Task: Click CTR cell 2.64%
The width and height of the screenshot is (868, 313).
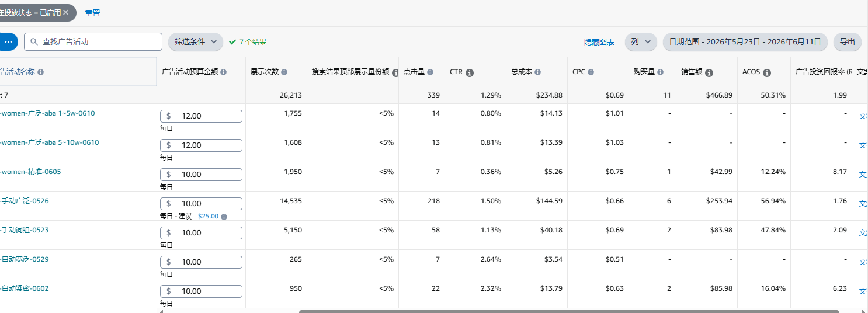Action: [x=491, y=259]
